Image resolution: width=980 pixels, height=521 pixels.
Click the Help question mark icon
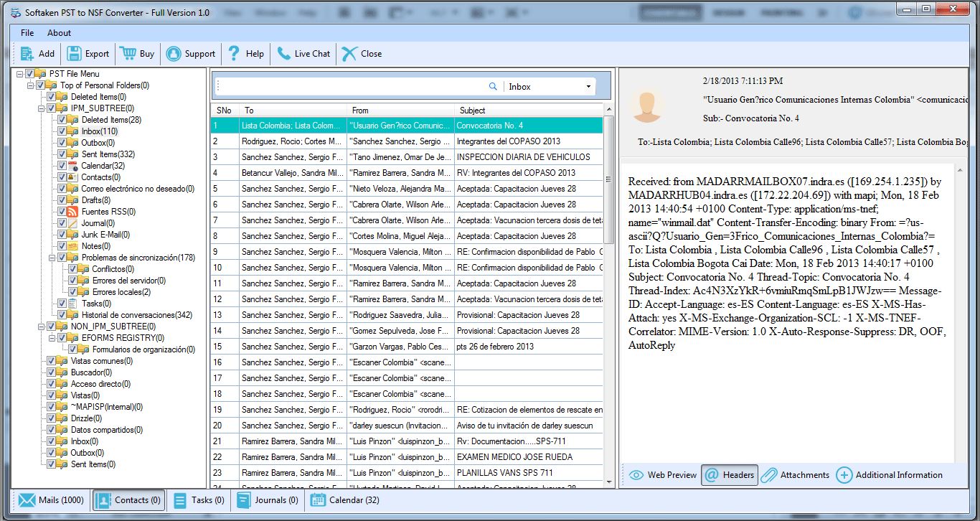point(234,53)
